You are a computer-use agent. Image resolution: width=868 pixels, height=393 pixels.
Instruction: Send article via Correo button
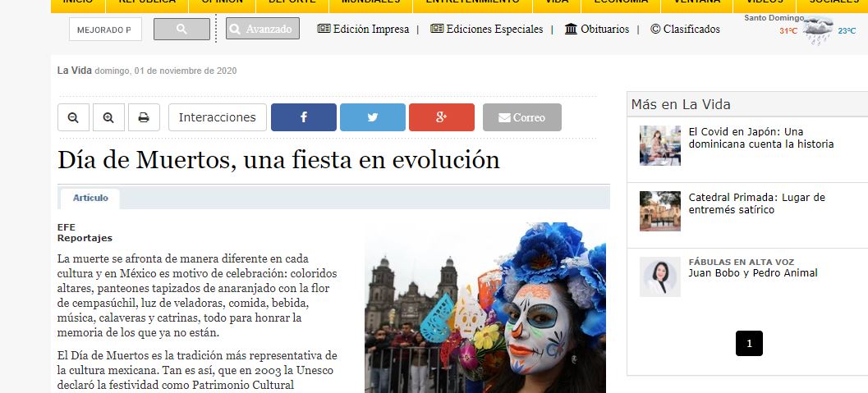[x=522, y=117]
